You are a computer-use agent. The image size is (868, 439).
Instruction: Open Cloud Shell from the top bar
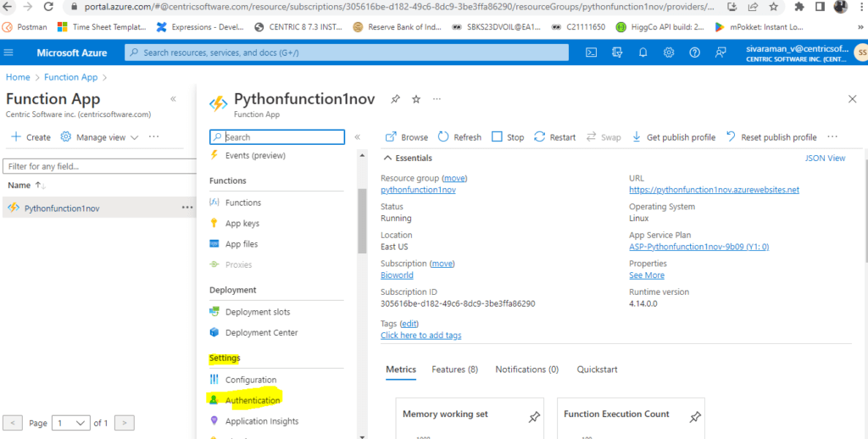point(591,53)
